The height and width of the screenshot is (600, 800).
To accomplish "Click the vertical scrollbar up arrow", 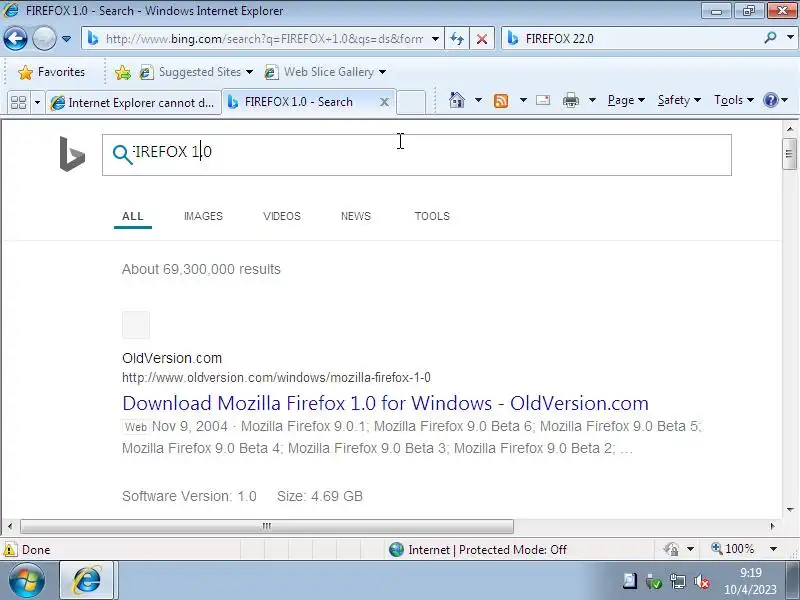I will tap(790, 129).
